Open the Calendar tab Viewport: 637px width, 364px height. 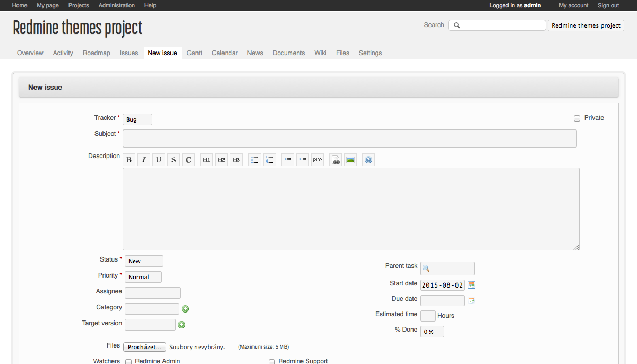225,53
